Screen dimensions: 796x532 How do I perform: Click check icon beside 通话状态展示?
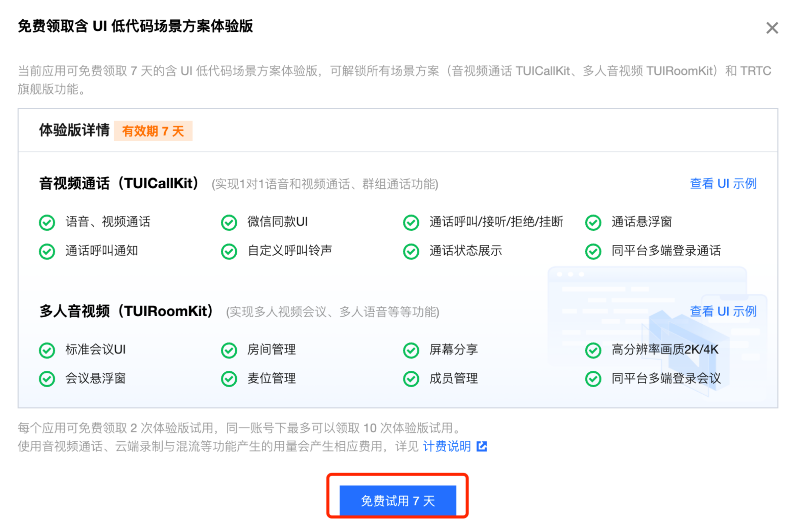tap(411, 251)
